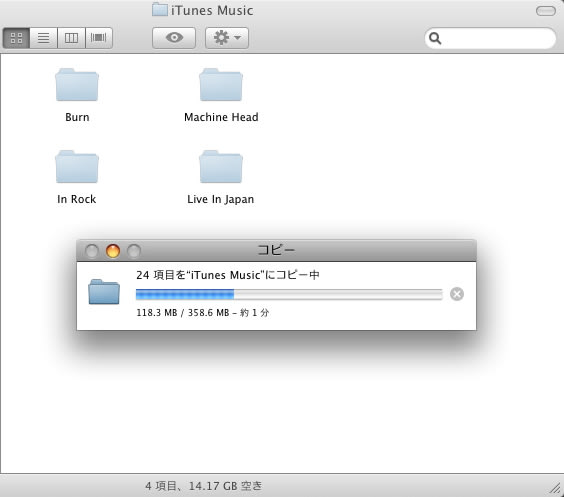
Task: Click the コピー dialog title
Action: click(x=276, y=250)
